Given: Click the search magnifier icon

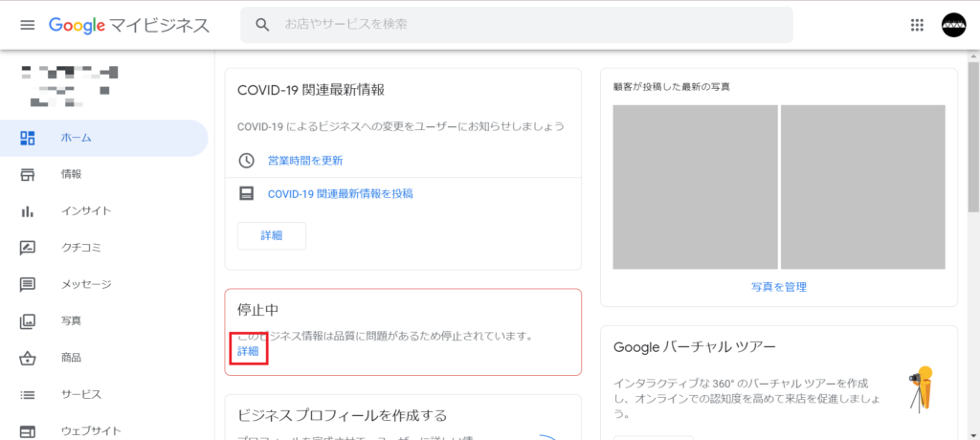Looking at the screenshot, I should (262, 25).
